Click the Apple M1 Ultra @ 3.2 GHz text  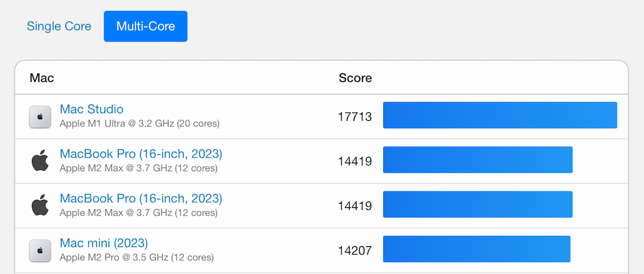point(140,123)
